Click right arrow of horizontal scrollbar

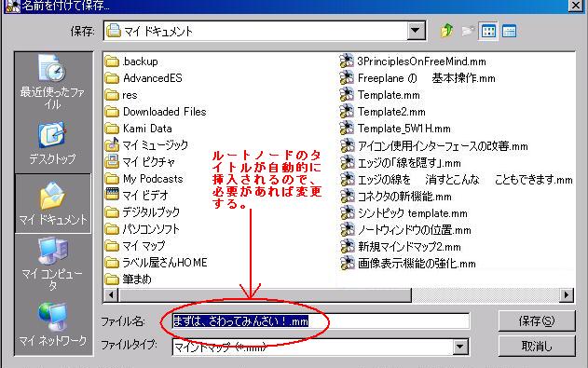click(567, 295)
